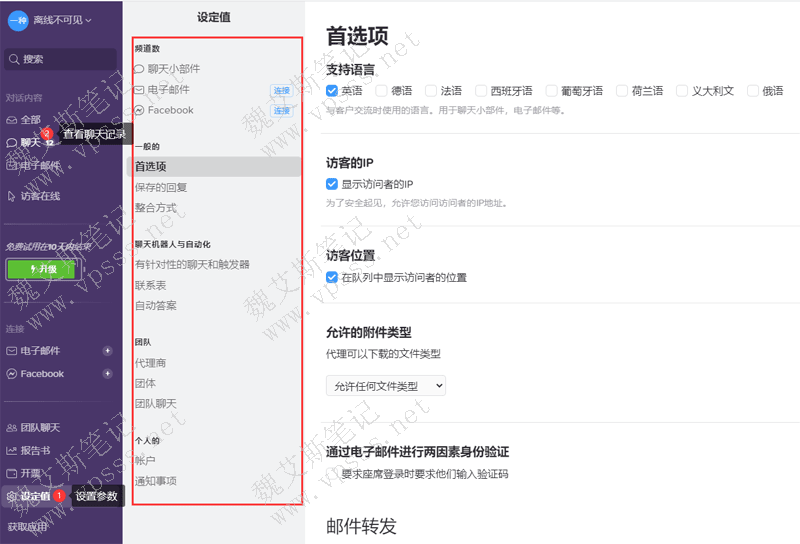The width and height of the screenshot is (800, 544).
Task: Click the Messenger icon in the settings channel list
Action: point(139,110)
